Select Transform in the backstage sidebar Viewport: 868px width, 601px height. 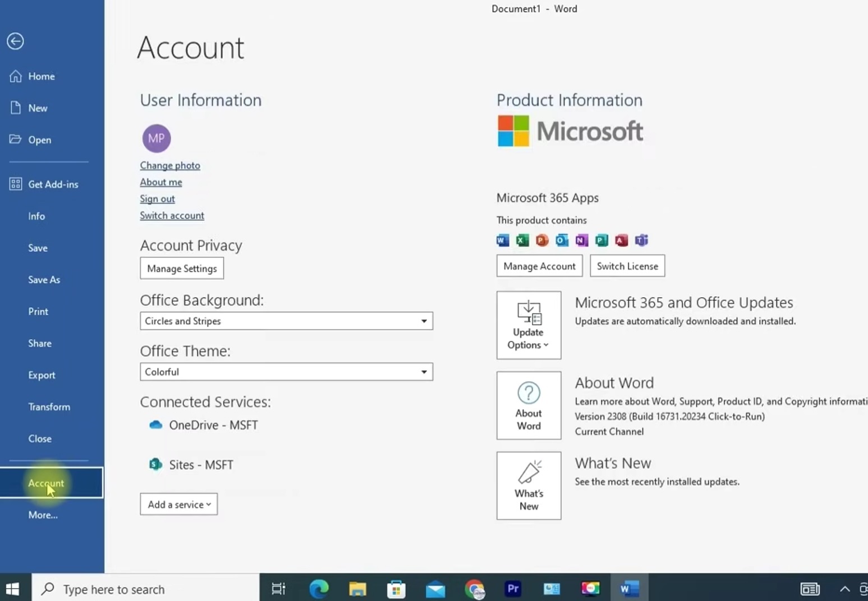coord(49,406)
